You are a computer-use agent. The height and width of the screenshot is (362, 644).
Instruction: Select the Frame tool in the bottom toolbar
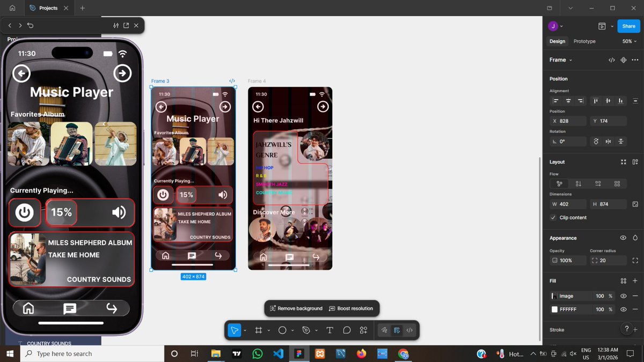point(258,330)
